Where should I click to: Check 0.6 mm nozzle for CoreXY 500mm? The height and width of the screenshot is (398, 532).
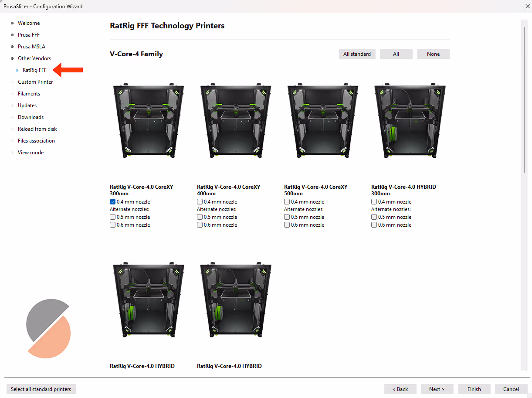[287, 225]
